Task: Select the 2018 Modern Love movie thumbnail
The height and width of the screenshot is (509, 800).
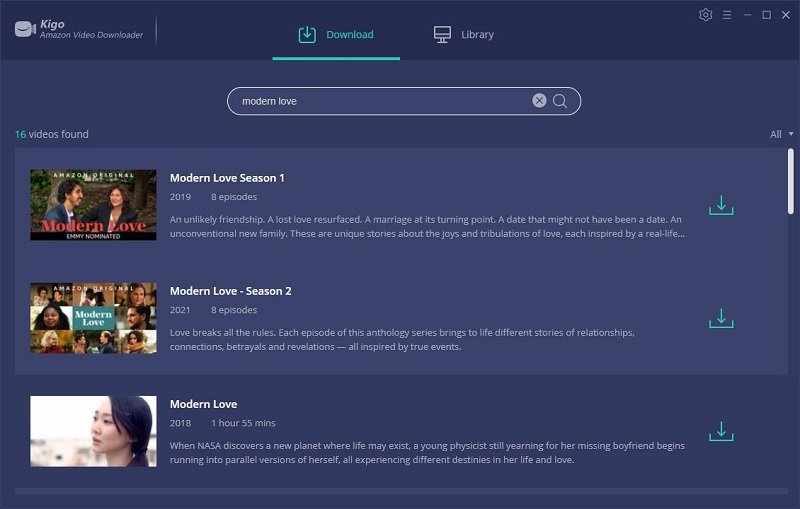Action: pyautogui.click(x=93, y=431)
